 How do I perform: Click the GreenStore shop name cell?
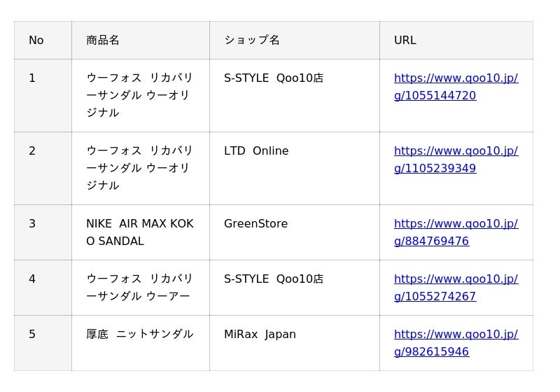[295, 232]
